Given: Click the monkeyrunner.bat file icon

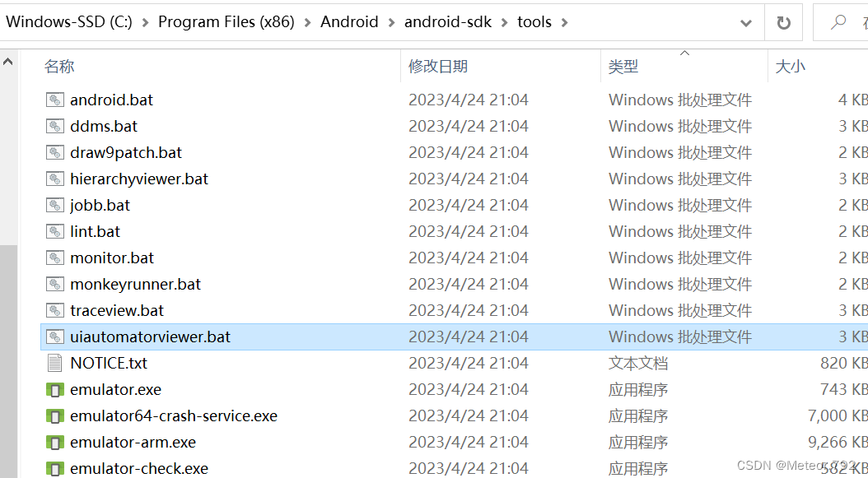Looking at the screenshot, I should pyautogui.click(x=54, y=284).
